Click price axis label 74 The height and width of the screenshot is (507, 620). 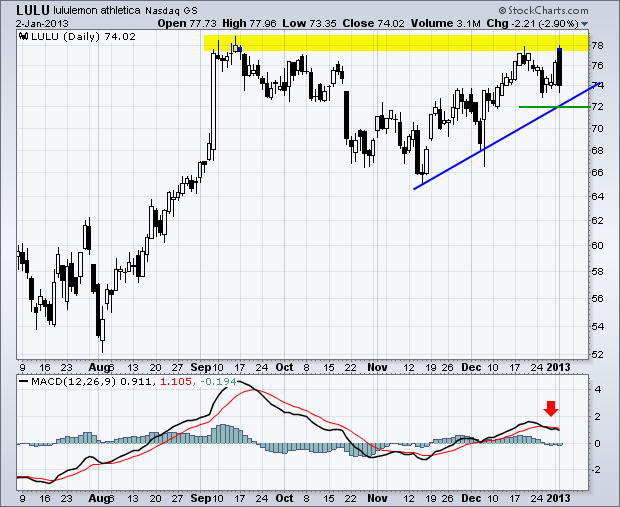[x=598, y=86]
